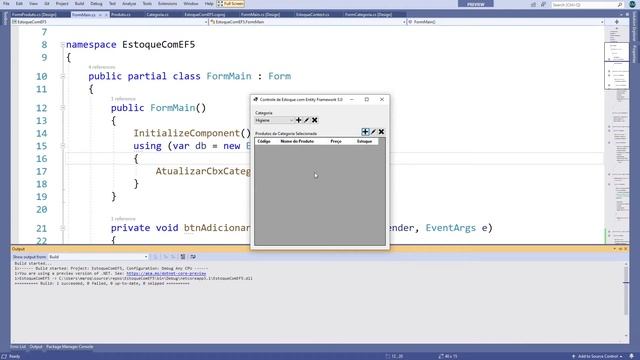
Task: Collapse the btnAdicionar method on line 21
Action: 62,228
